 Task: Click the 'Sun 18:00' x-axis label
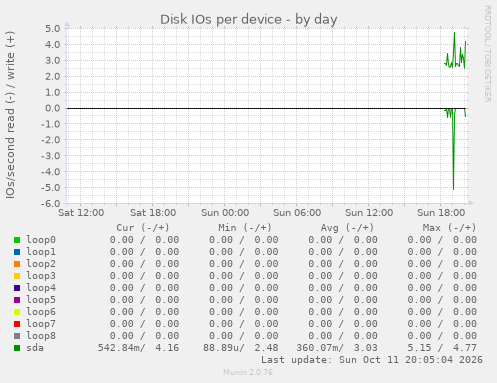[x=441, y=213]
